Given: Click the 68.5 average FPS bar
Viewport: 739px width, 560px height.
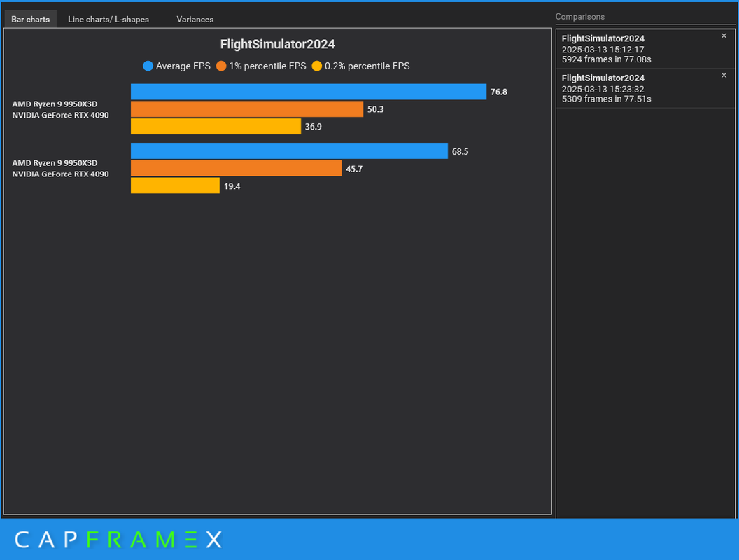Looking at the screenshot, I should (290, 150).
